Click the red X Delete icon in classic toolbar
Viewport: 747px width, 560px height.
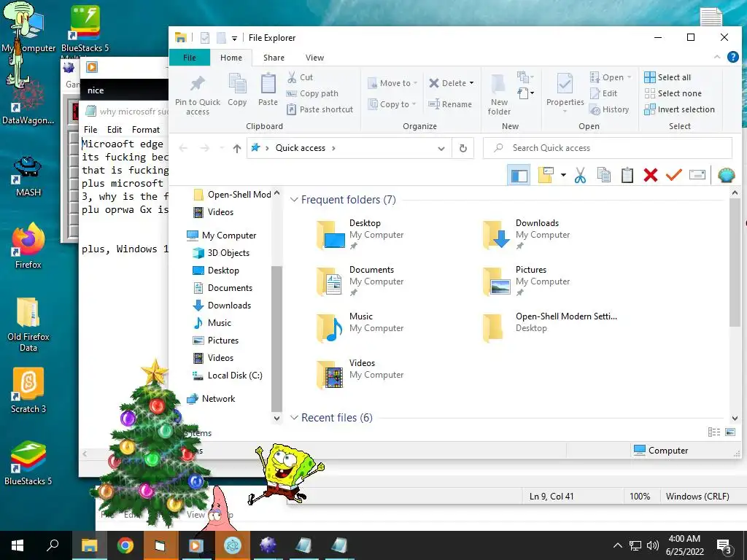pyautogui.click(x=650, y=175)
